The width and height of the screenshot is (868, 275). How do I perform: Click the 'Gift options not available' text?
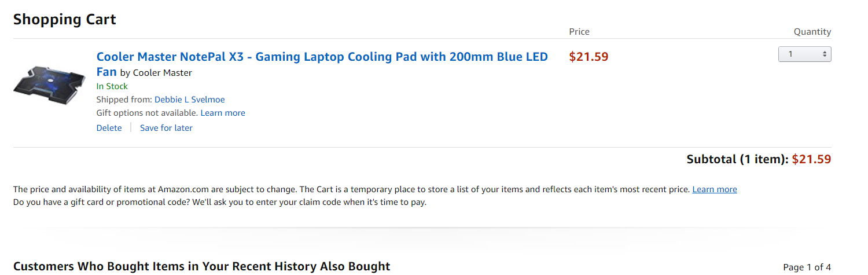147,113
